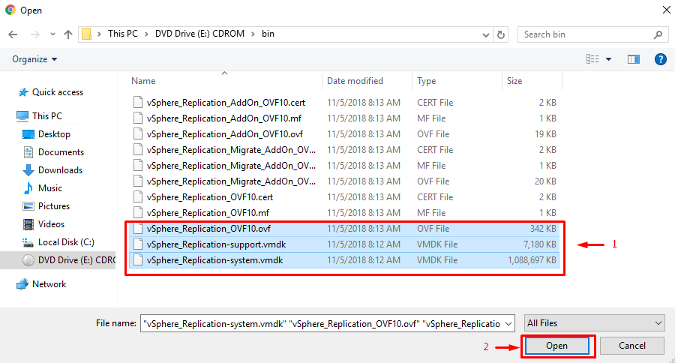Open recent locations dropdown arrow
675x363 pixels.
pyautogui.click(x=53, y=34)
